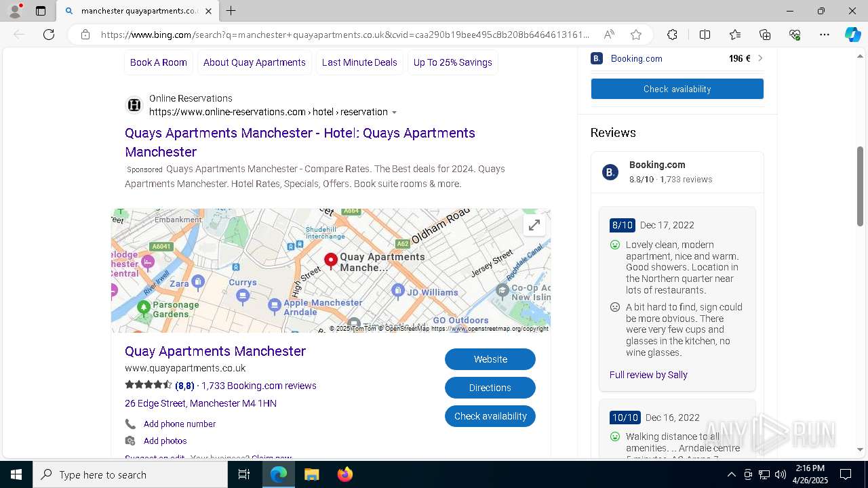This screenshot has height=488, width=868.
Task: Refresh the page
Action: point(49,35)
